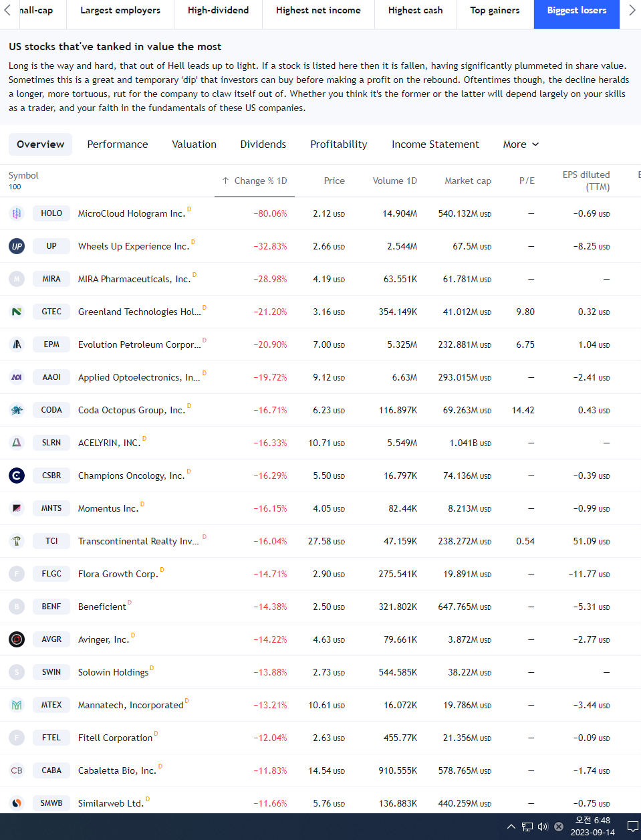Switch to the Dividends view
The image size is (641, 840).
263,144
